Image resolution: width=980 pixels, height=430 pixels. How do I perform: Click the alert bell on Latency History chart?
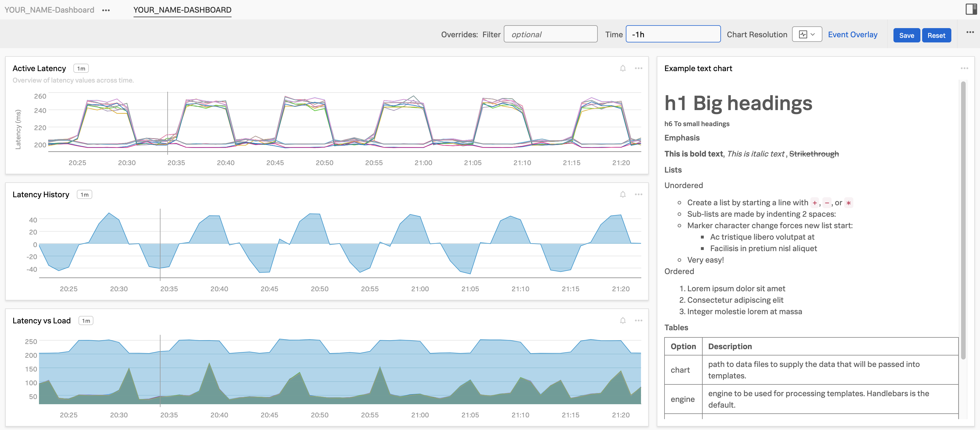coord(622,194)
